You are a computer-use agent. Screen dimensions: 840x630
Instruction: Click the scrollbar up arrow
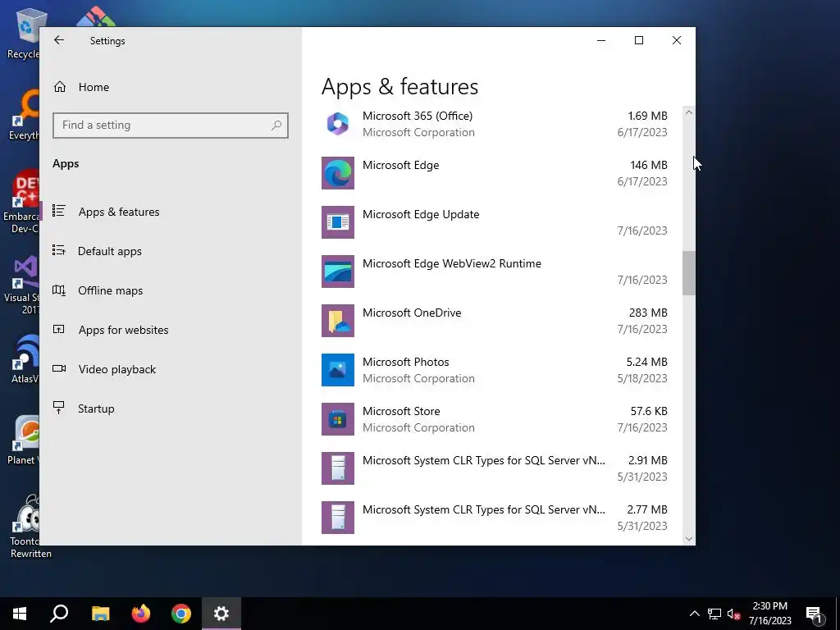(x=689, y=112)
